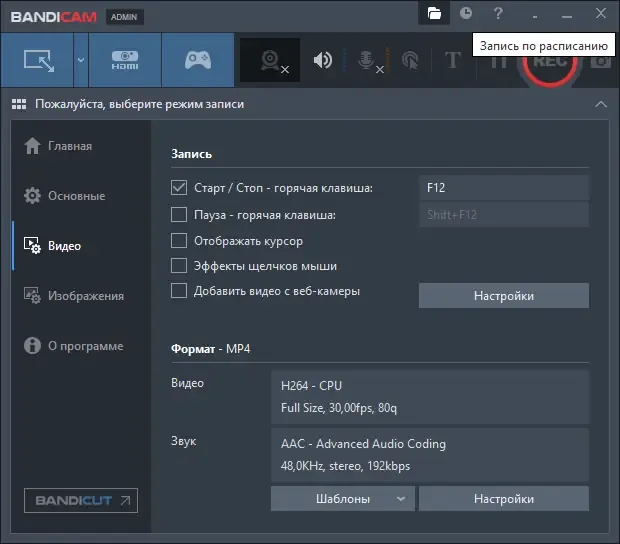Click the BANDICUT link button

pos(81,501)
